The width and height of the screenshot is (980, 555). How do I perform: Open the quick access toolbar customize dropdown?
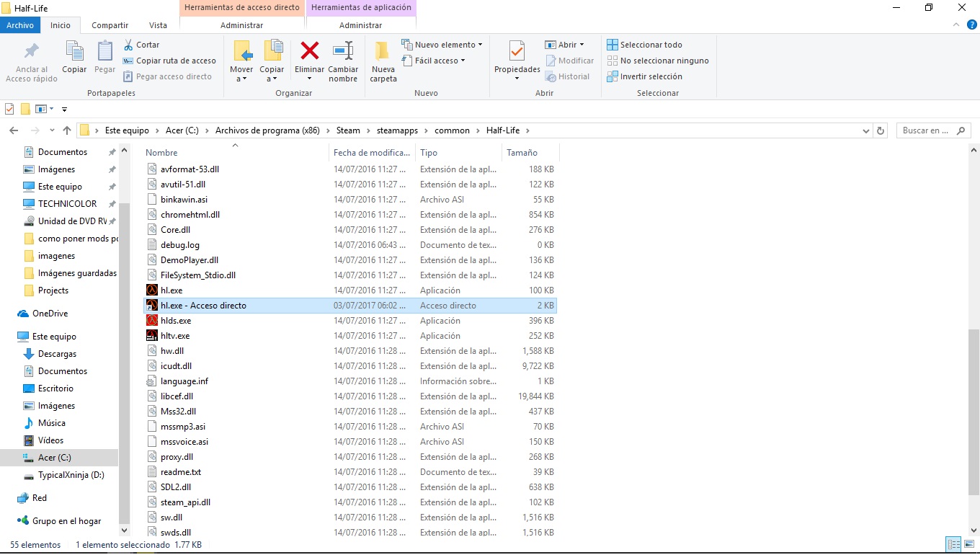coord(64,110)
